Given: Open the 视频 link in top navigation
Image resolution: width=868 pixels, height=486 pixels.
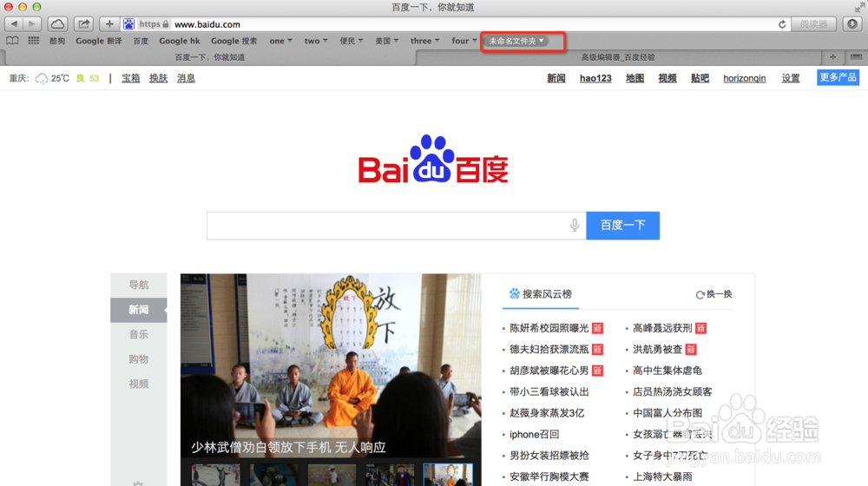Looking at the screenshot, I should tap(667, 78).
